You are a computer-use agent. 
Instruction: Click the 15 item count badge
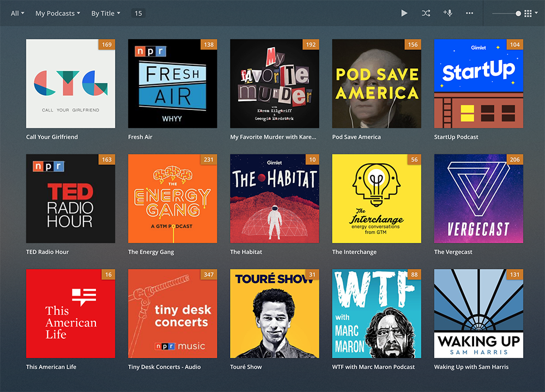pos(138,13)
